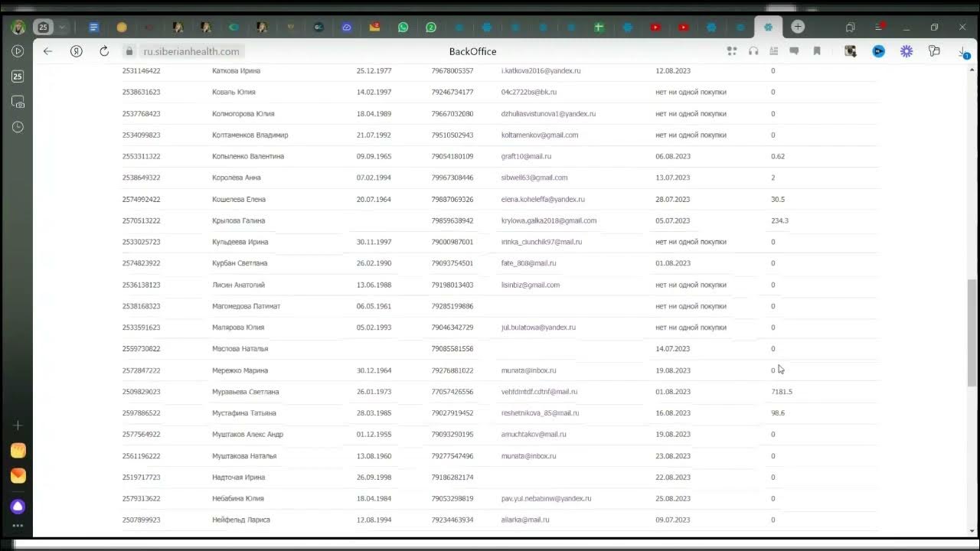This screenshot has height=551, width=980.
Task: Click the blue round extension icon
Action: pyautogui.click(x=878, y=51)
